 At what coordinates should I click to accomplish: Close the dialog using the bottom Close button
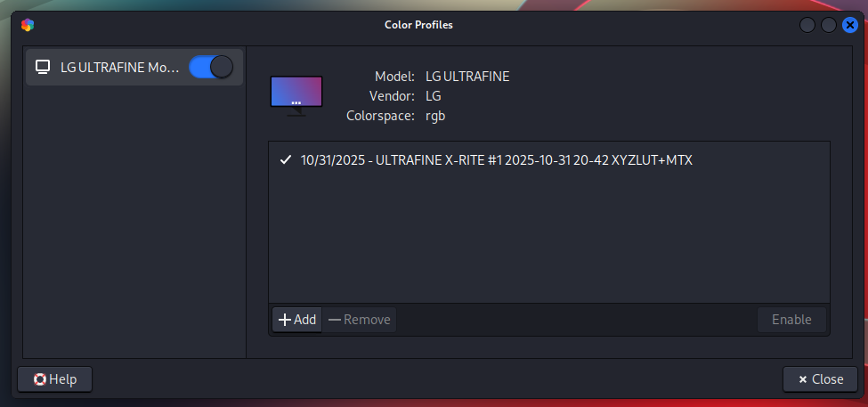820,379
